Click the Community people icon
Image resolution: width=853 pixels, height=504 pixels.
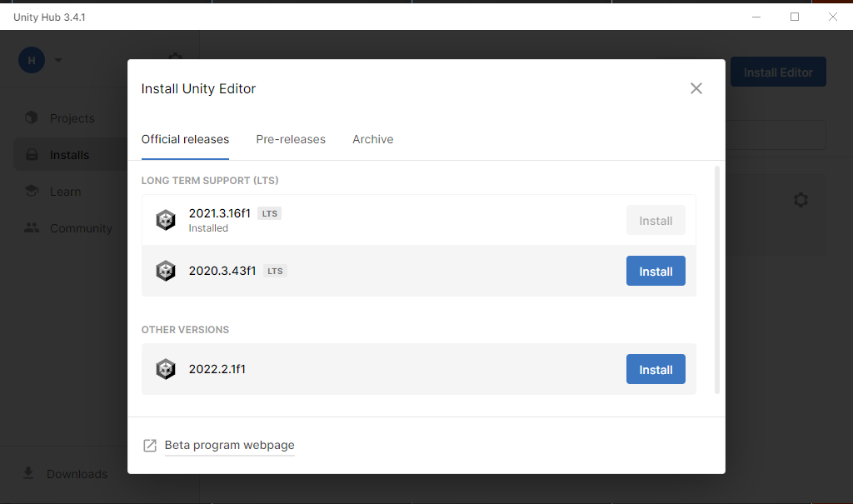pyautogui.click(x=32, y=227)
